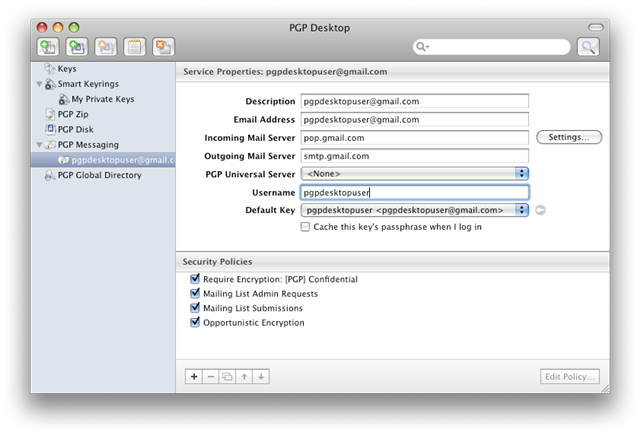The height and width of the screenshot is (435, 640).
Task: Select Keys in the sidebar
Action: [x=67, y=69]
